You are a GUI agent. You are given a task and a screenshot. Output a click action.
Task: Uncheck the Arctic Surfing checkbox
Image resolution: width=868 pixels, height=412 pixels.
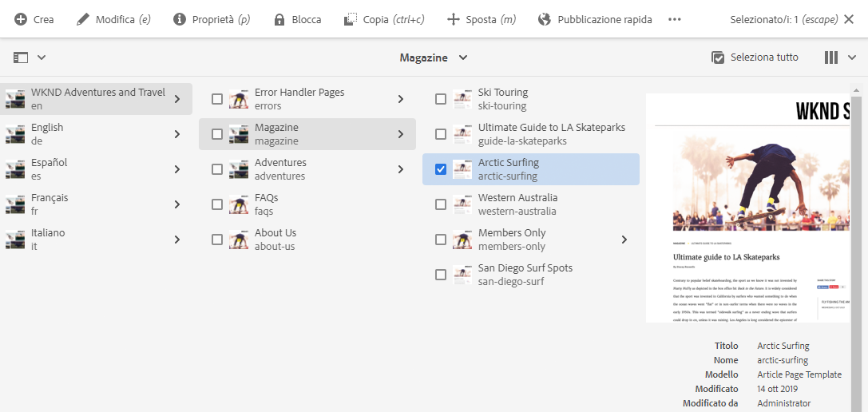pyautogui.click(x=441, y=169)
